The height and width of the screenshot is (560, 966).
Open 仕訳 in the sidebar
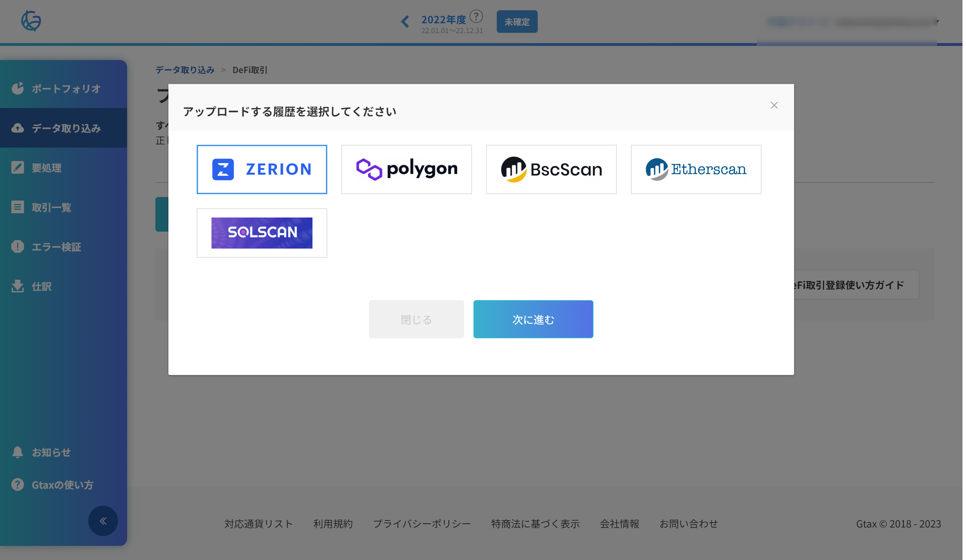click(x=64, y=287)
